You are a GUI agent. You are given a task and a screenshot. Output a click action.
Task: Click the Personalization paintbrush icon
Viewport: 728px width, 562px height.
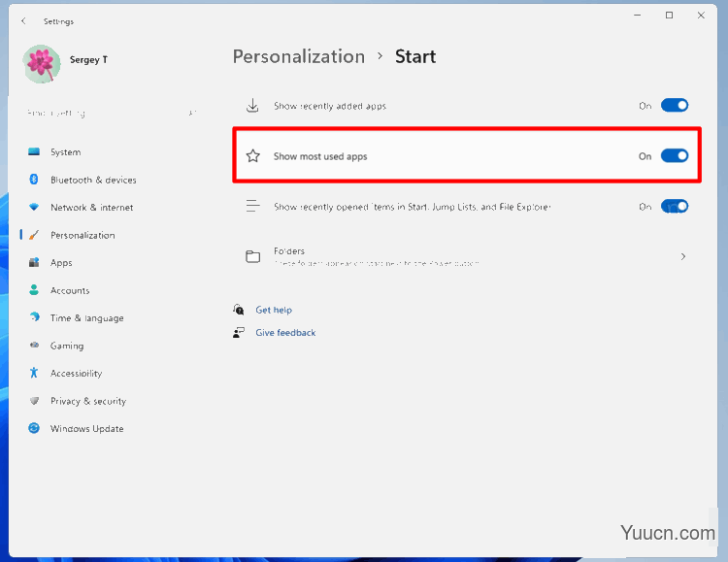(x=34, y=235)
